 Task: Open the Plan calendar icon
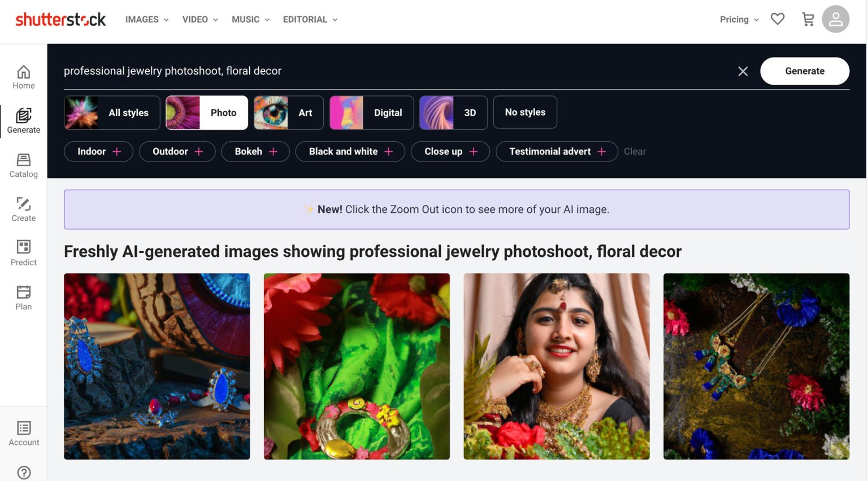(24, 298)
